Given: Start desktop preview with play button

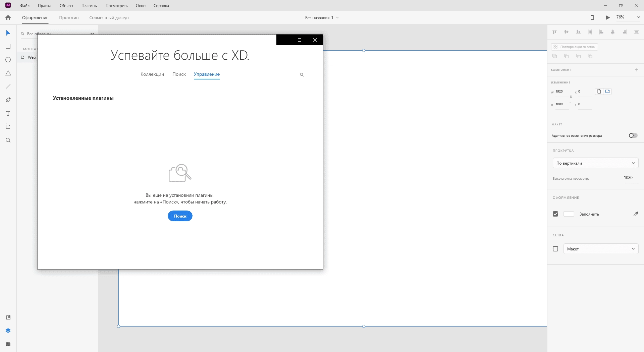Looking at the screenshot, I should (607, 17).
